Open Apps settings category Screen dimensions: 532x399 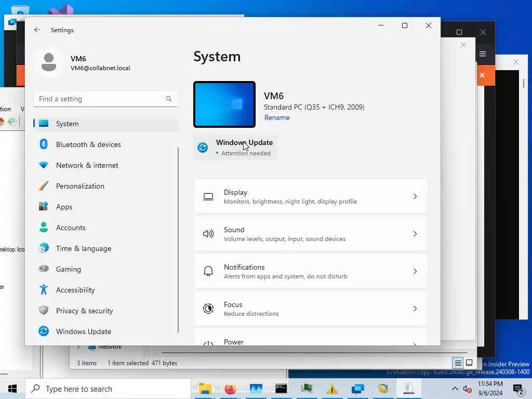coord(106,207)
